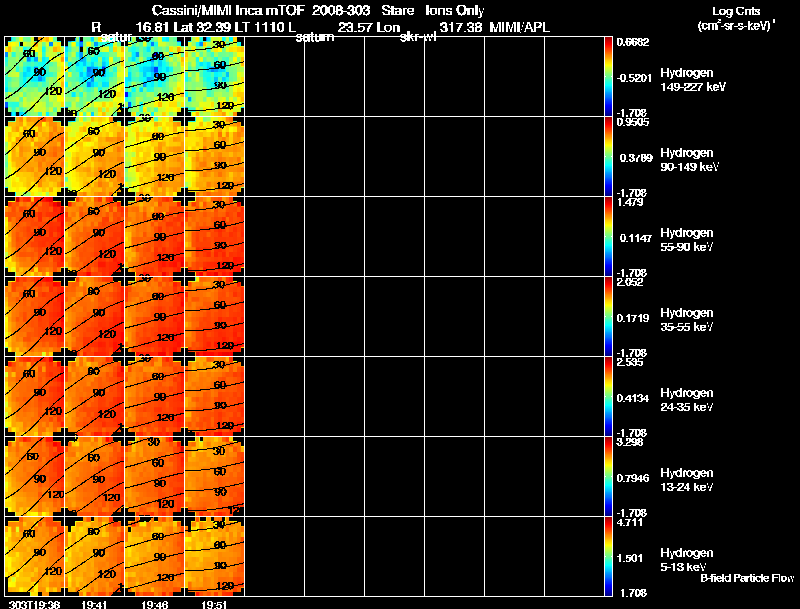Viewport: 800px width, 609px height.
Task: Click the 35-55 keV panel at 19:46
Action: tap(154, 316)
